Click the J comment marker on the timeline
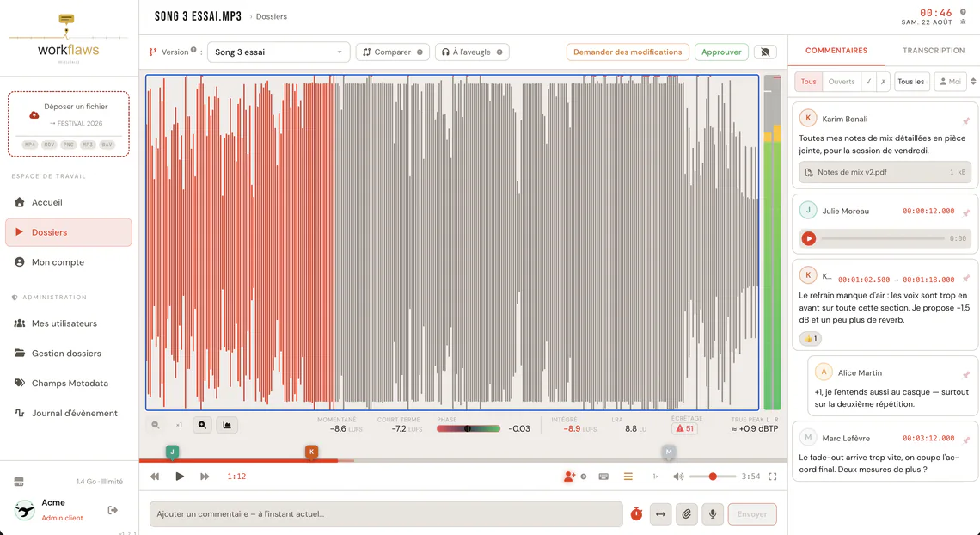Image resolution: width=980 pixels, height=535 pixels. [173, 452]
